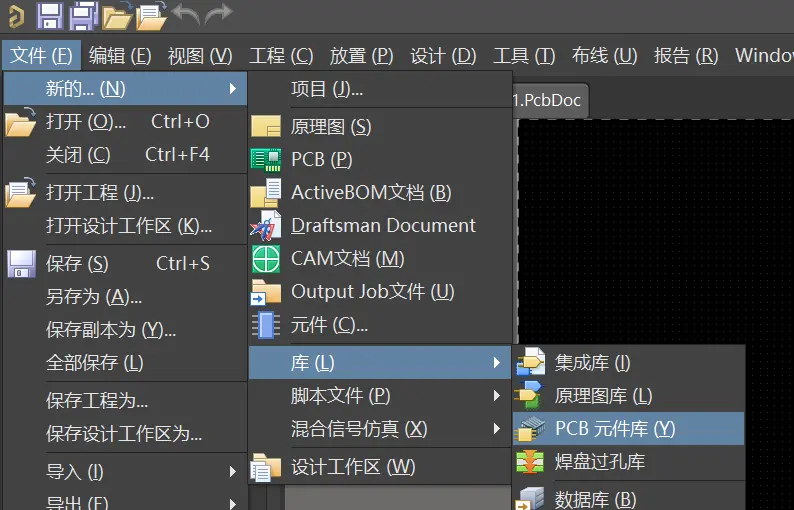
Task: Click the project folder icon beside 打开工程
Action: click(20, 192)
